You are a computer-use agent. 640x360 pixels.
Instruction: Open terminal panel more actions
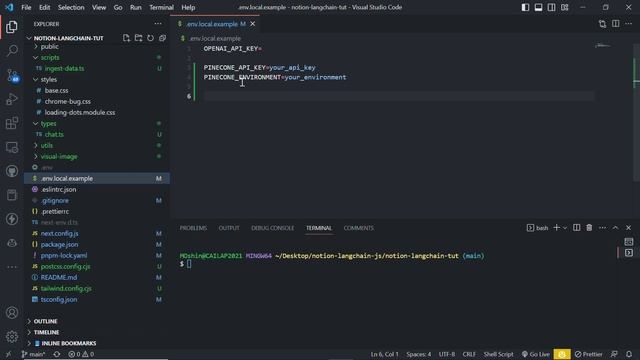[602, 228]
